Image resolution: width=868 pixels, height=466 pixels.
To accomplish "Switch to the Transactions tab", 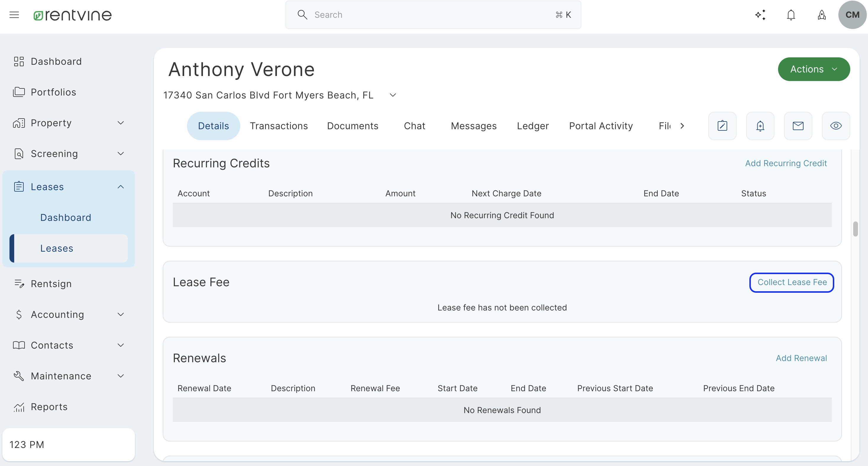I will coord(279,126).
